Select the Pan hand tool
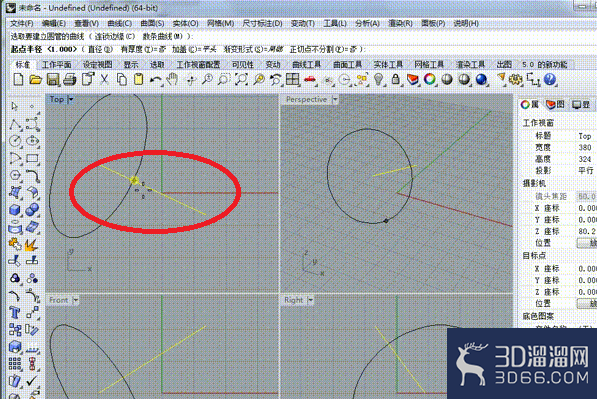Image resolution: width=597 pixels, height=399 pixels. tap(173, 79)
